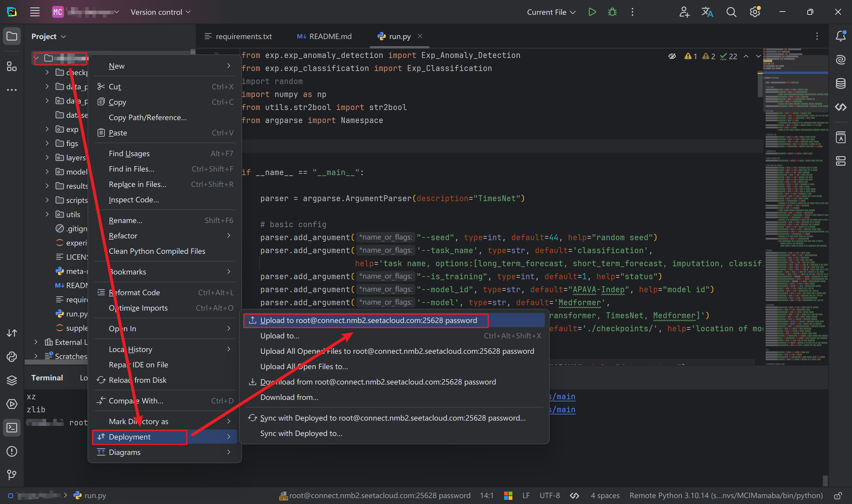Switch to the README.md tab

pos(324,36)
